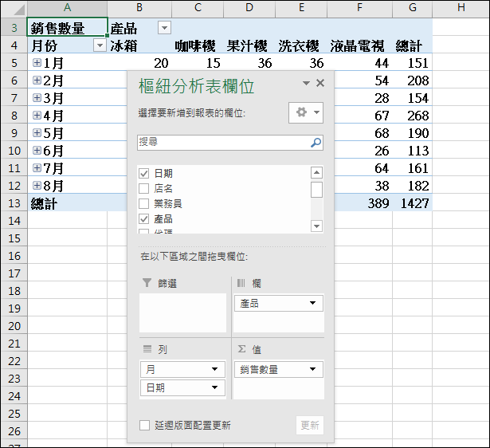Check the 業務員 field checkbox

143,203
